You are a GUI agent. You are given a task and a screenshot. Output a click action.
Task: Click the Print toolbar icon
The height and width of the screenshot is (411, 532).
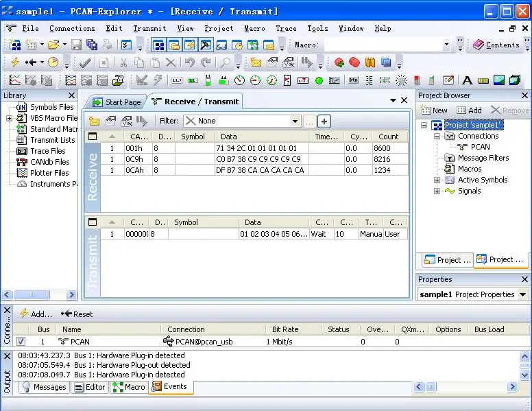pyautogui.click(x=107, y=45)
